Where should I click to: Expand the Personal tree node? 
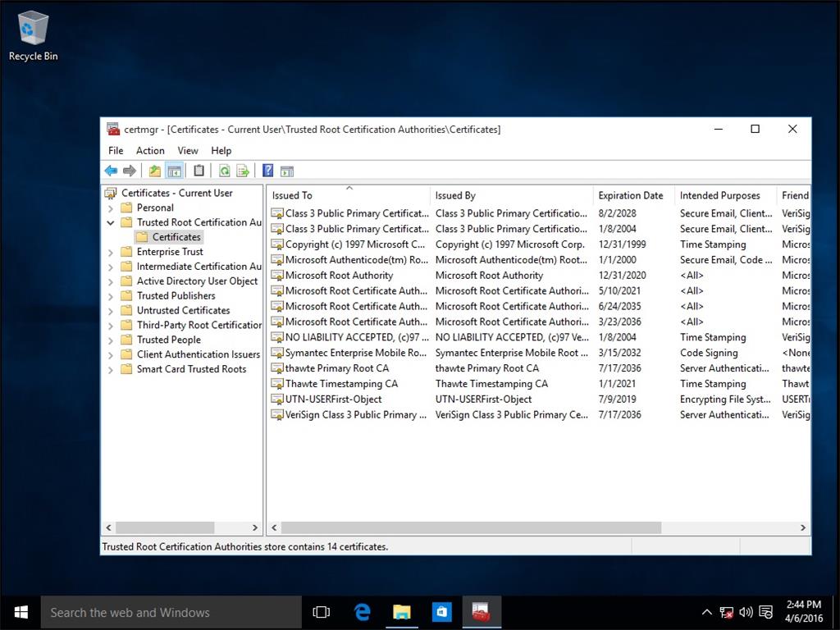(111, 208)
